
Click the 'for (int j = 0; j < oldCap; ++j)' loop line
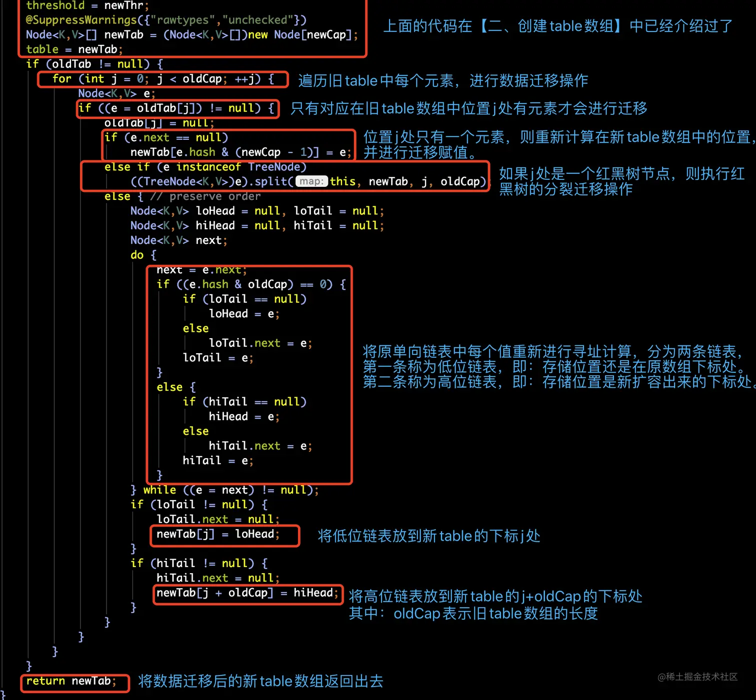pyautogui.click(x=163, y=78)
